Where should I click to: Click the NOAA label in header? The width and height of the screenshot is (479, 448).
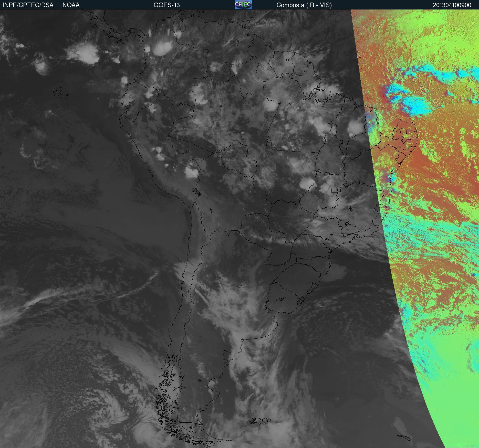point(71,5)
